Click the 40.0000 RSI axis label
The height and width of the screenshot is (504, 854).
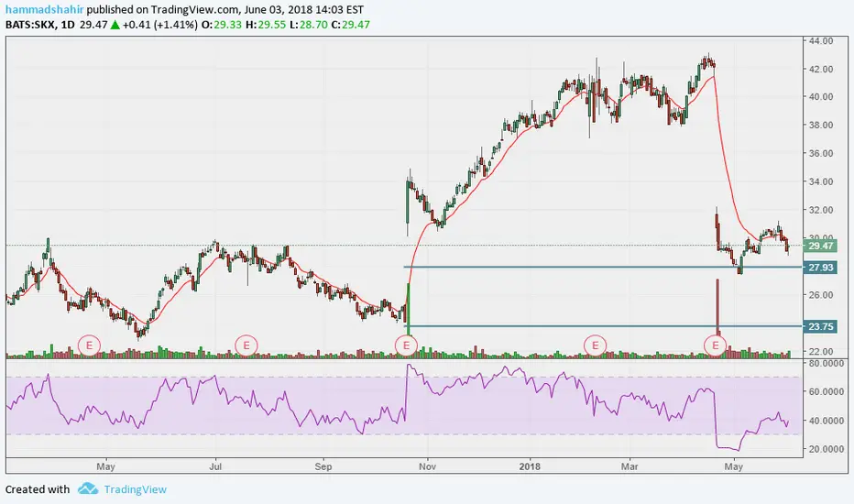827,421
